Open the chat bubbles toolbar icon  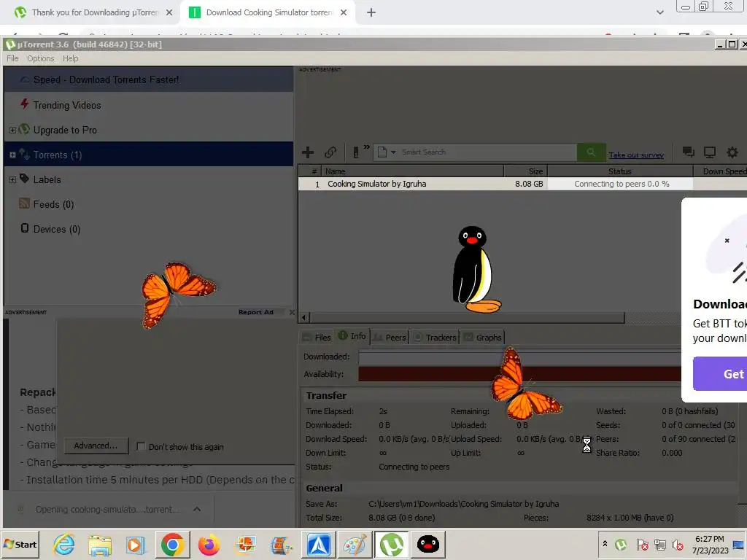coord(688,152)
